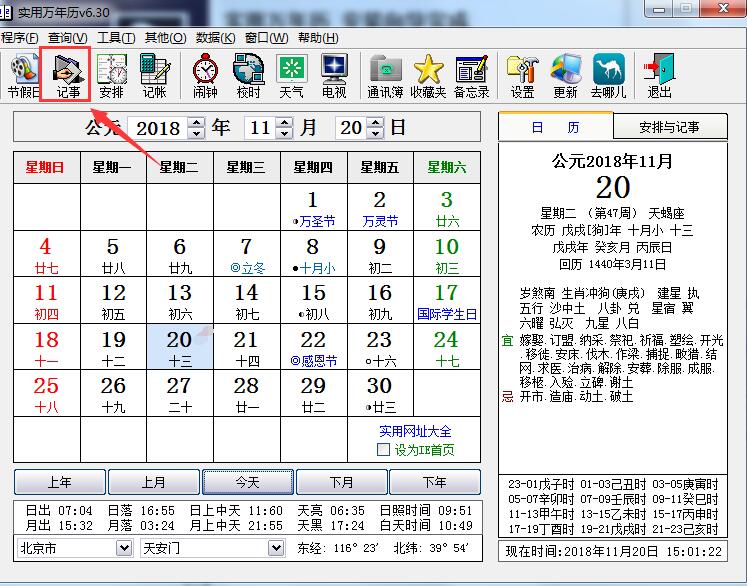Increase the day with the up arrow
Screen dimensions: 747x586
[x=376, y=122]
